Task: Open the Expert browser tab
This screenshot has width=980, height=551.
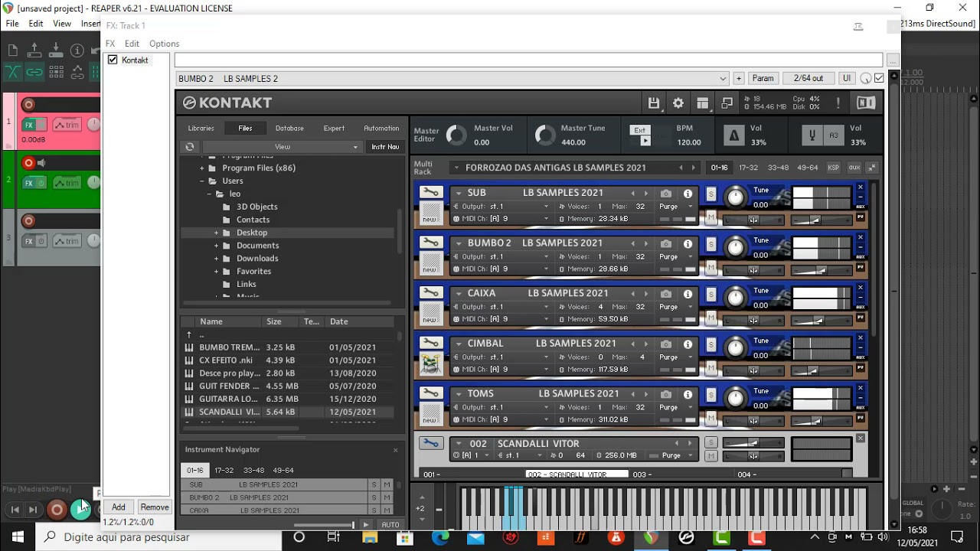Action: point(334,129)
